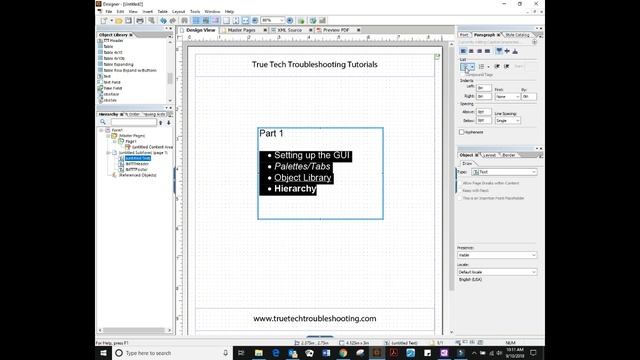640x360 pixels.
Task: Switch to Preview PDF tab
Action: click(336, 30)
